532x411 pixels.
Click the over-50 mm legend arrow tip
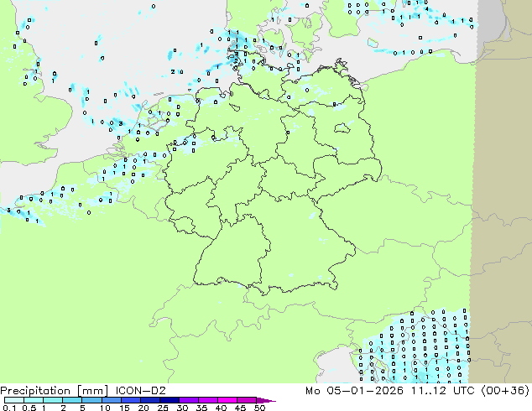[266, 400]
